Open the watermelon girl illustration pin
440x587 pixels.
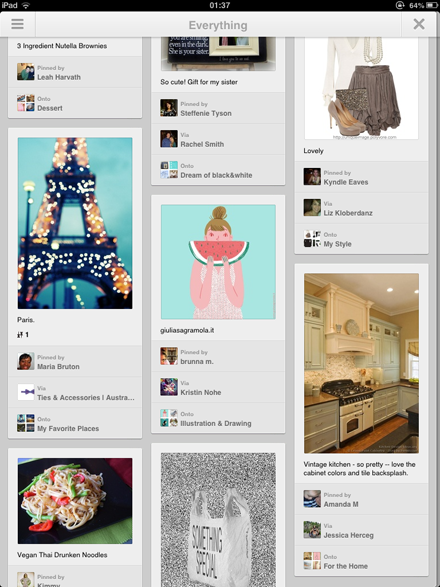tap(218, 262)
